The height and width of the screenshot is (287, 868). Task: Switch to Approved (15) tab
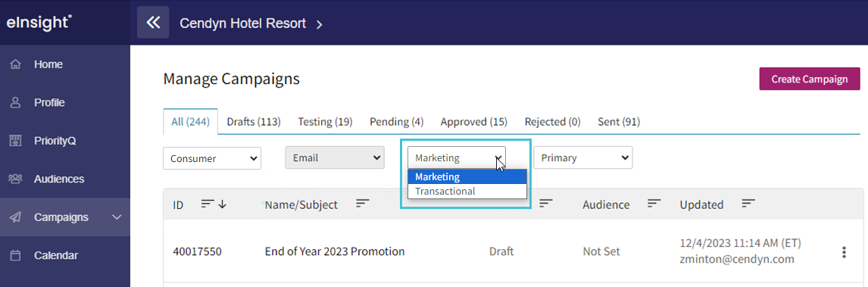[474, 122]
